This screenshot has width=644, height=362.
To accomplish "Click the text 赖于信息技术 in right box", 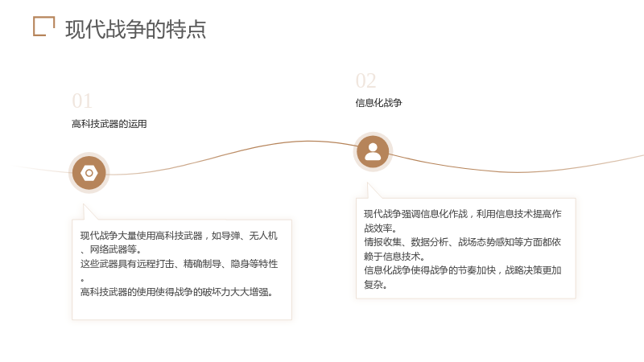I will coord(394,257).
